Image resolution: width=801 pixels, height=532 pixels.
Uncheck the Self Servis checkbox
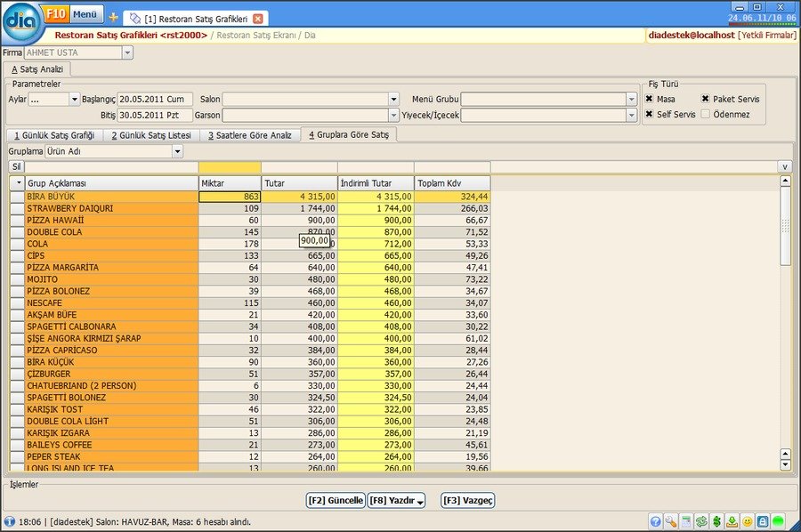[x=650, y=114]
